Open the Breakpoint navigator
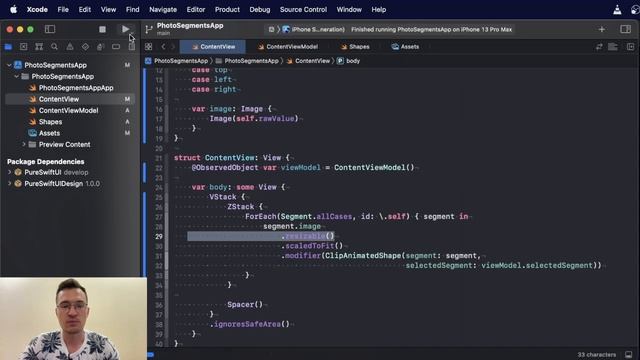The height and width of the screenshot is (360, 640). pyautogui.click(x=116, y=47)
